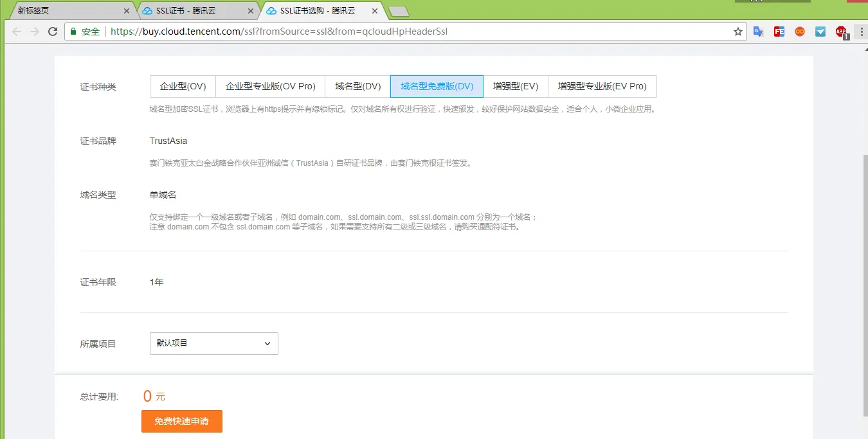
Task: Select 企业型专业版(OV Pro) certificate type
Action: (271, 87)
